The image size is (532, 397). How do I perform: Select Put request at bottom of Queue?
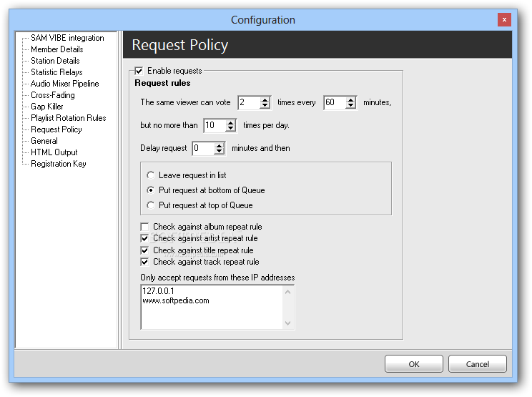(x=151, y=190)
